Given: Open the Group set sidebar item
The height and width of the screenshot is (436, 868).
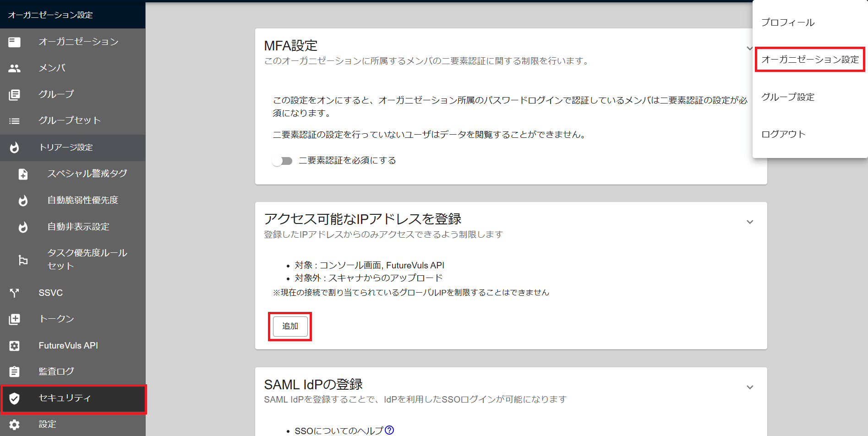Looking at the screenshot, I should [x=69, y=120].
